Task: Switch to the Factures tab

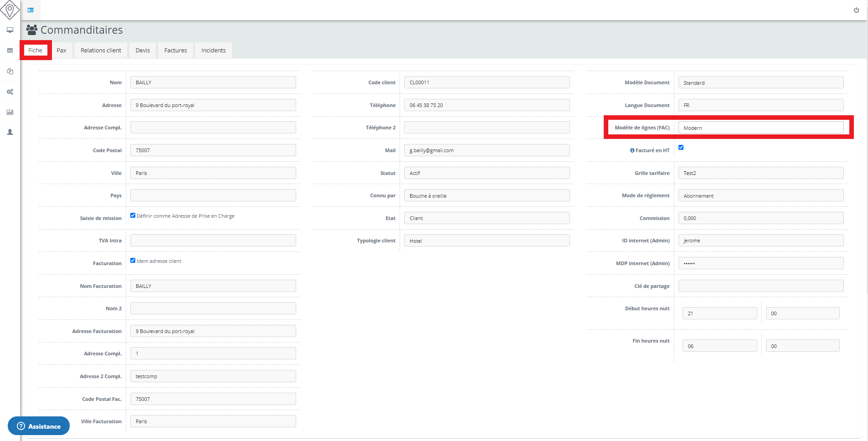Action: tap(175, 51)
